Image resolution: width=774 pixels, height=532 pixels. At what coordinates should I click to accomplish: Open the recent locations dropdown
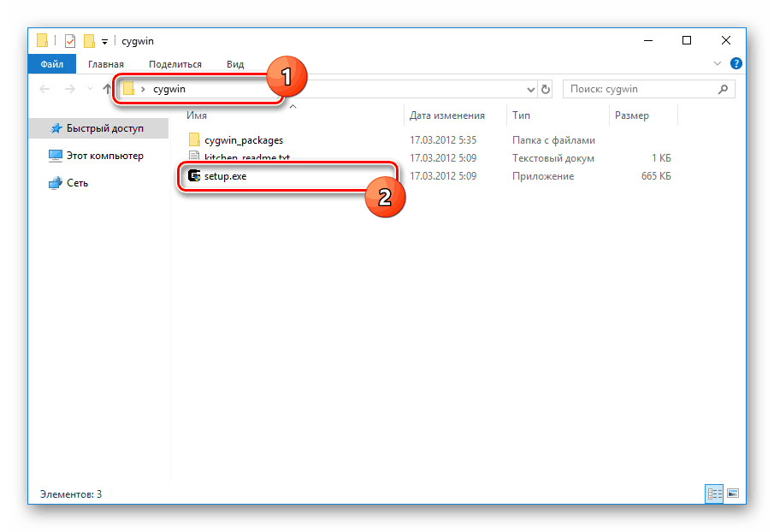point(90,89)
